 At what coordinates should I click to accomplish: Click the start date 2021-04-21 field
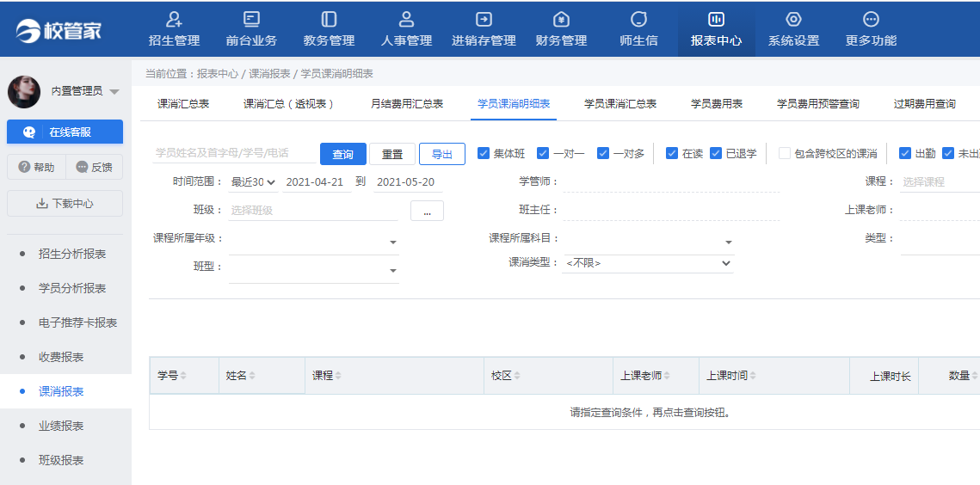click(x=317, y=182)
